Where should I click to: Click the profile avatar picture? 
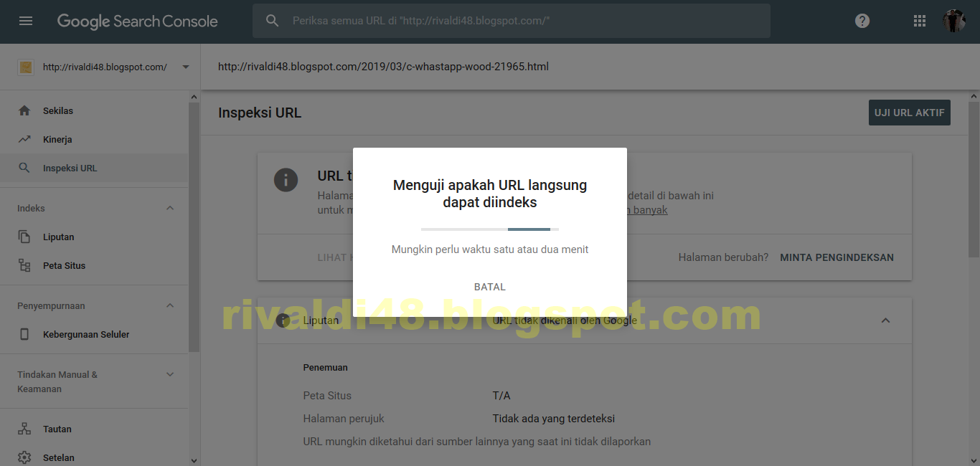pos(953,20)
